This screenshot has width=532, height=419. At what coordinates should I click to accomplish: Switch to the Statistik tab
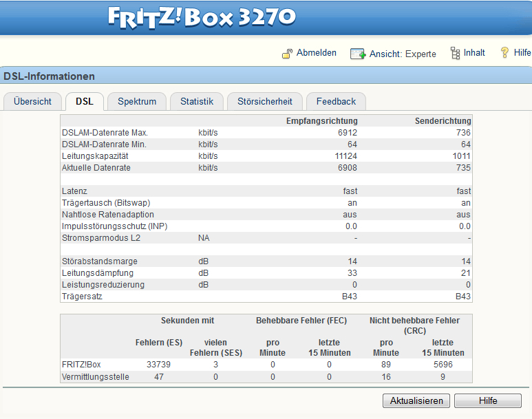coord(197,101)
